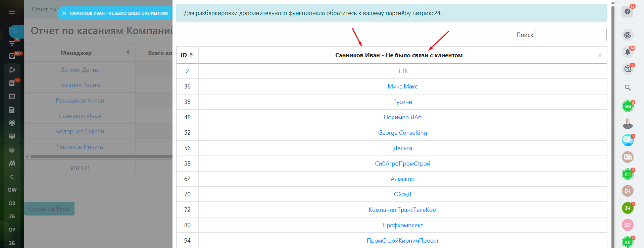This screenshot has width=644, height=248.
Task: Open company link 'Русичи'
Action: tap(403, 102)
